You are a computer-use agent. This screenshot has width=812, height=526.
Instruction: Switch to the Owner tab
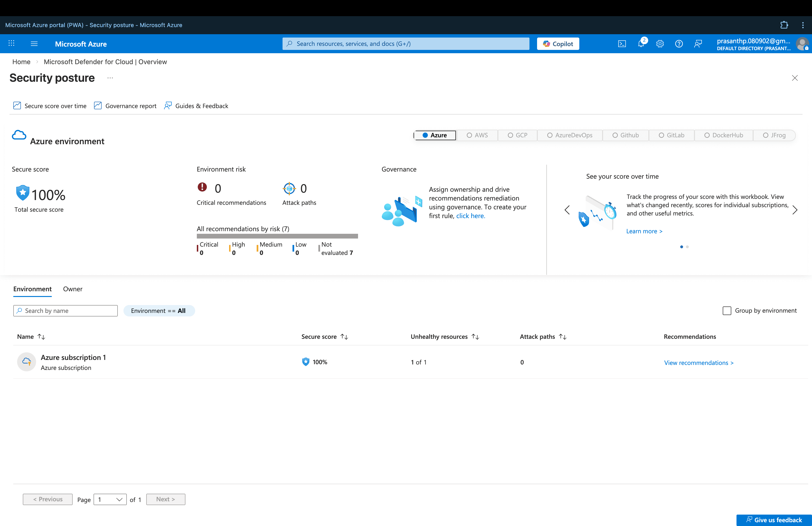73,289
